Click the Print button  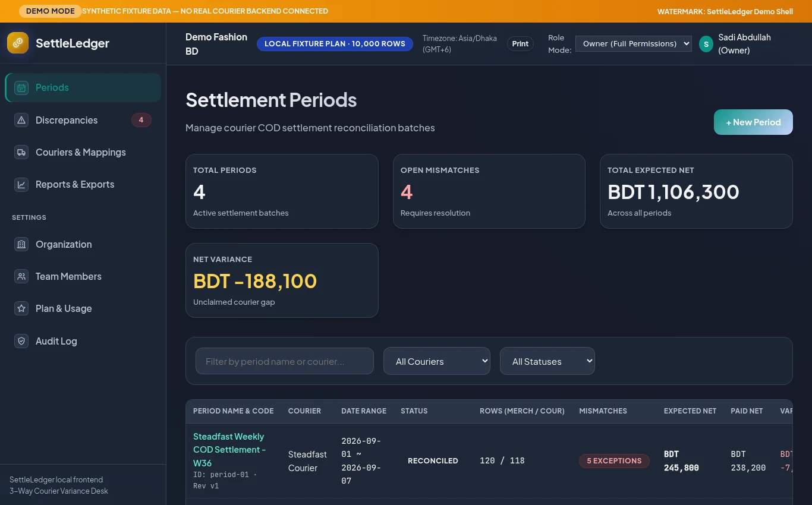click(x=520, y=44)
